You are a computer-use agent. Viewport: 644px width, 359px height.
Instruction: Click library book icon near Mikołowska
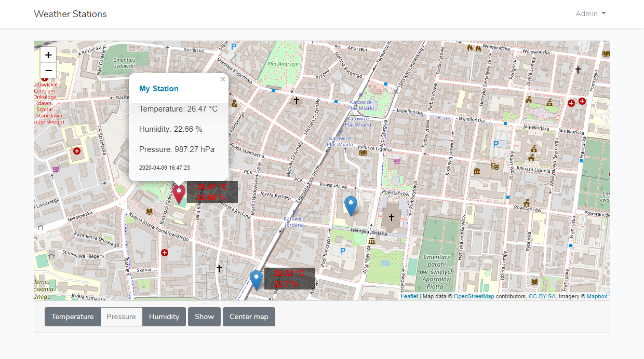(150, 211)
